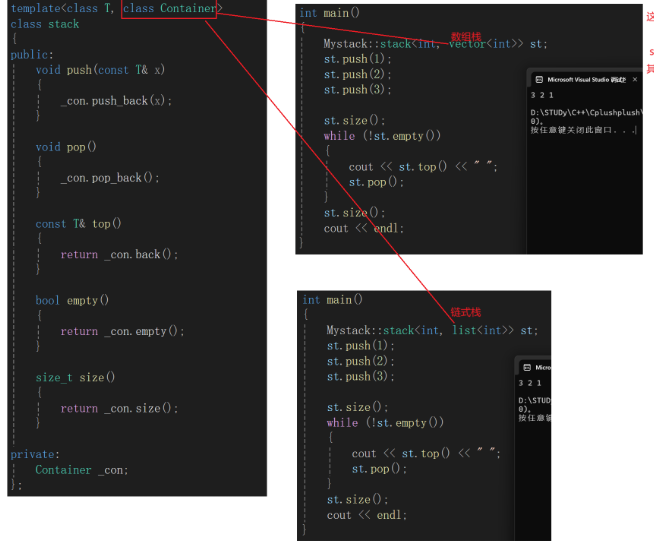This screenshot has width=654, height=559.
Task: Click the 'Container _con;' member declaration
Action: tap(82, 470)
